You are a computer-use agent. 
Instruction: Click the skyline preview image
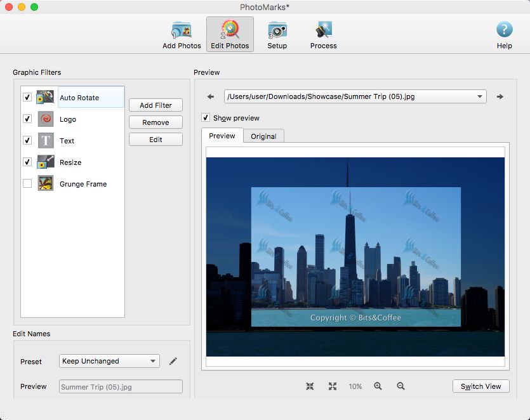point(355,257)
